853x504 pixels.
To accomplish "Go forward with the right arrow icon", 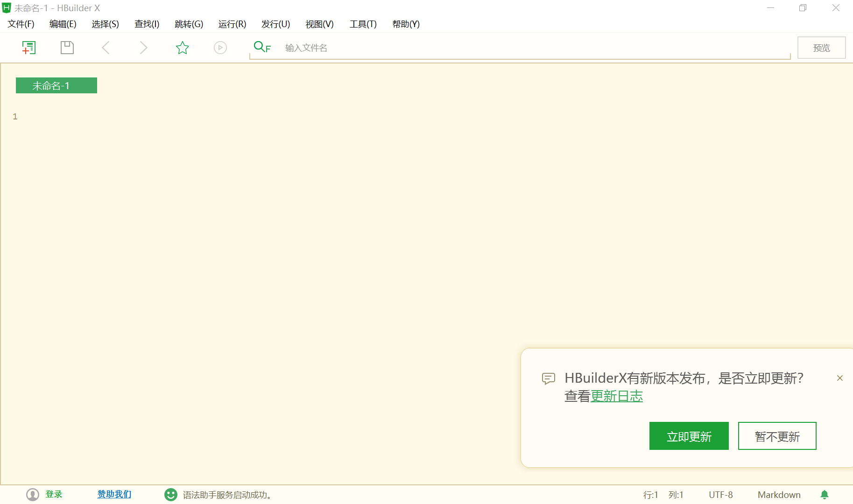I will click(x=144, y=48).
